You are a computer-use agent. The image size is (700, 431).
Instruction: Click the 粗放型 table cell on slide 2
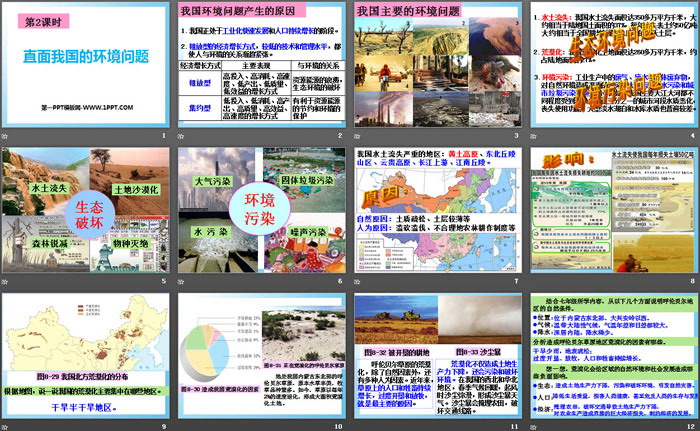pos(200,83)
